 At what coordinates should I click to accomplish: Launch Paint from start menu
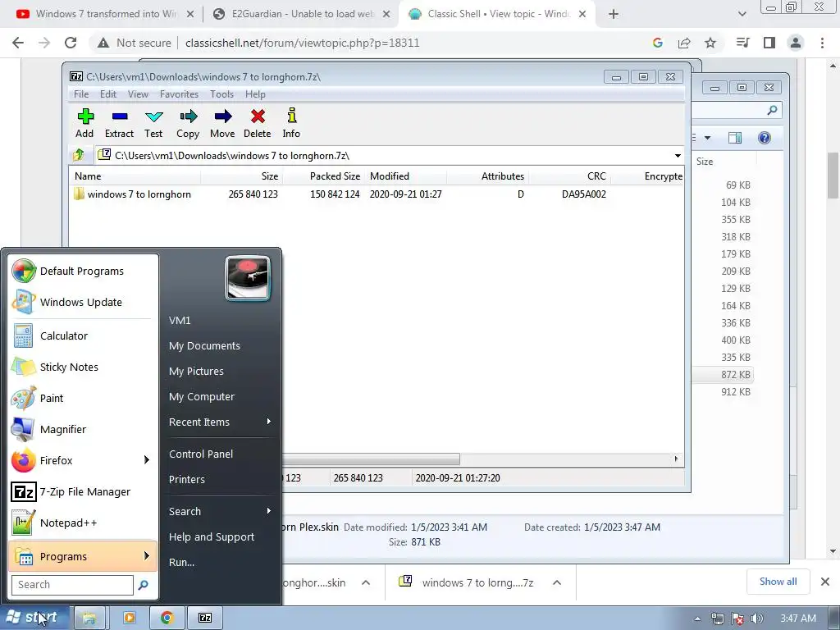(83, 398)
